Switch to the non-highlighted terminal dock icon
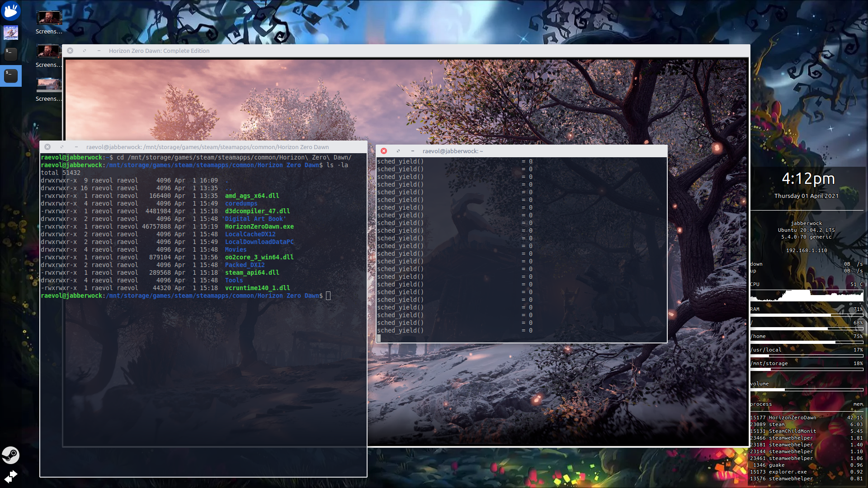Viewport: 868px width, 488px height. [x=10, y=54]
